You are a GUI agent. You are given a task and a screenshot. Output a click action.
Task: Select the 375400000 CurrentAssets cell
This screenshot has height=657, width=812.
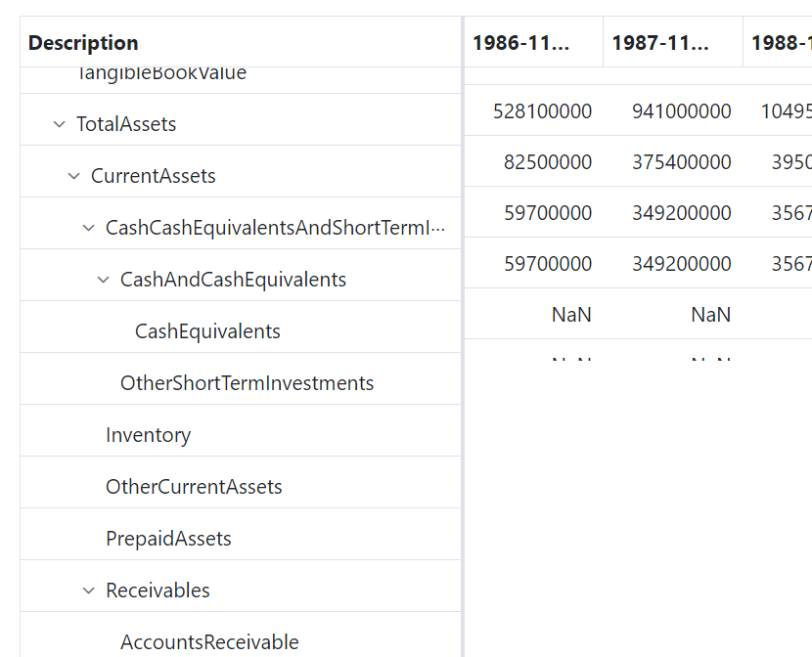click(x=681, y=162)
